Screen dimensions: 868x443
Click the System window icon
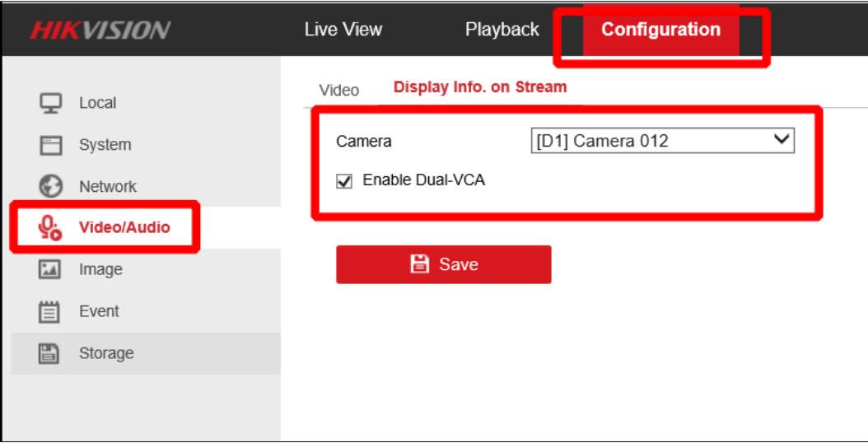point(51,146)
